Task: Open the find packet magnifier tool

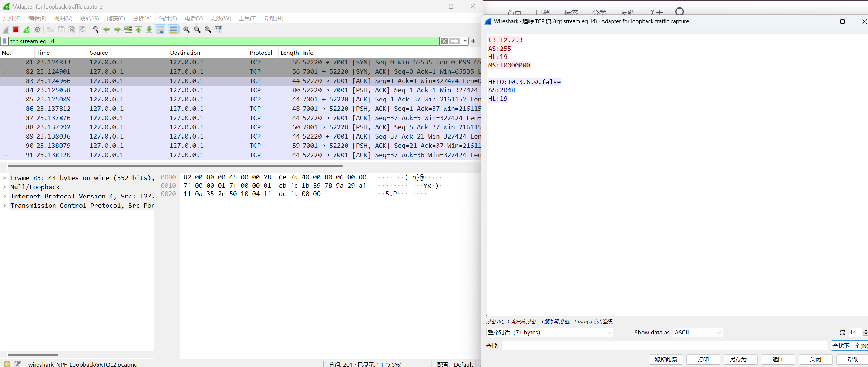Action: pyautogui.click(x=96, y=30)
